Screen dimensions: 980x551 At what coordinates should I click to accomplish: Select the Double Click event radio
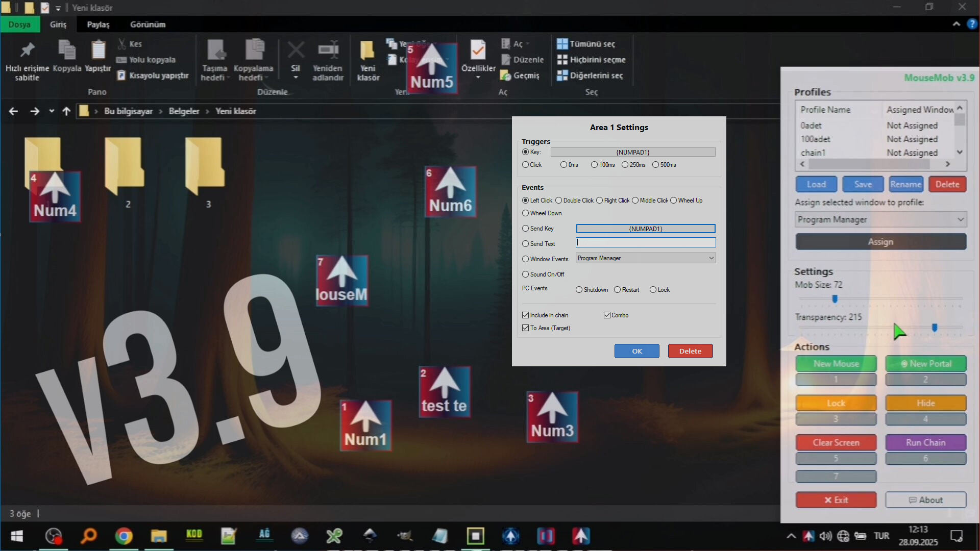(x=559, y=201)
